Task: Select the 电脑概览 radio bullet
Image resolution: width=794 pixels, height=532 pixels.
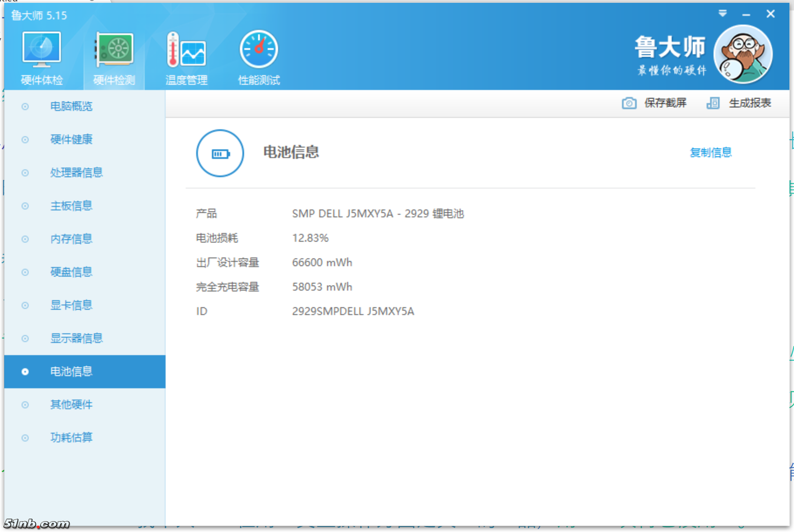Action: (25, 106)
